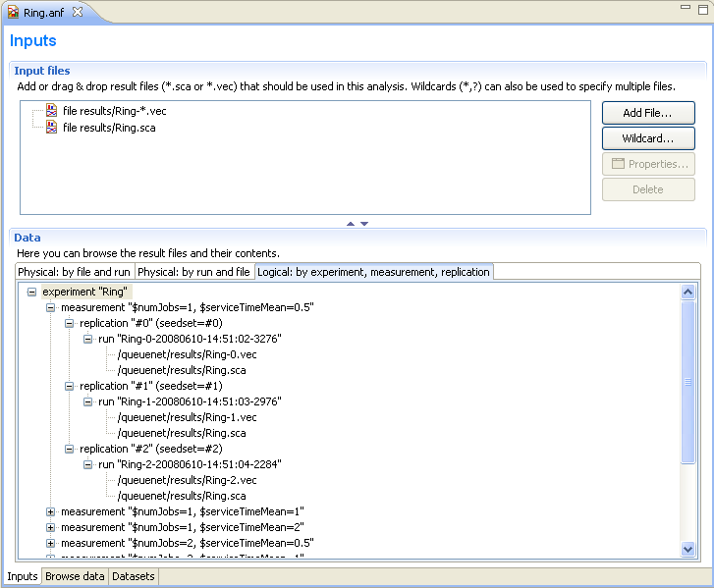Select Logical: by experiment, measurement, replication tab
This screenshot has width=714, height=588.
pyautogui.click(x=373, y=272)
